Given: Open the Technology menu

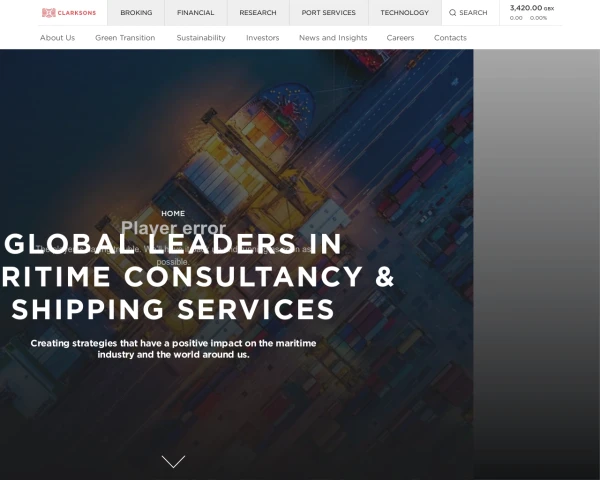Looking at the screenshot, I should tap(404, 13).
